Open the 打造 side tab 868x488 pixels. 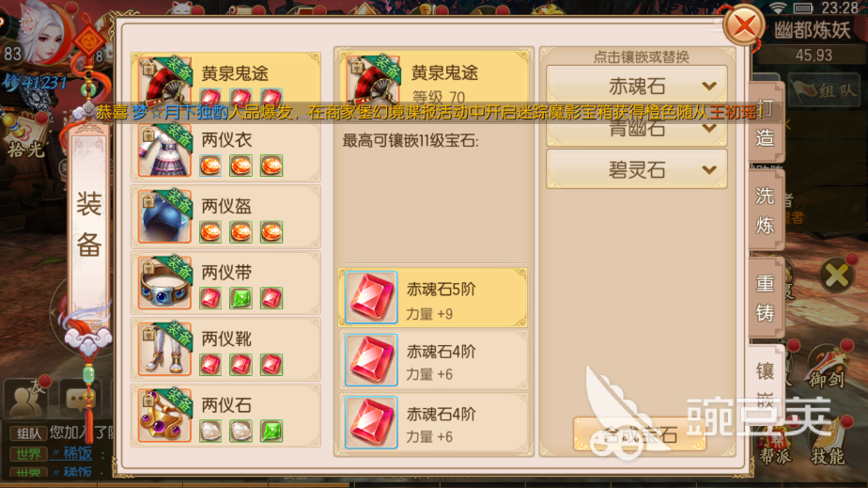point(765,123)
